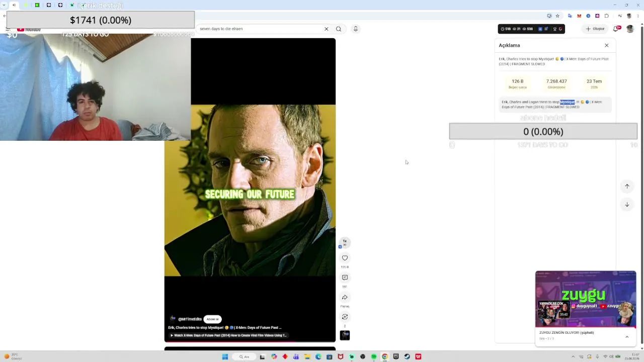Open Steam from the taskbar

point(407,356)
